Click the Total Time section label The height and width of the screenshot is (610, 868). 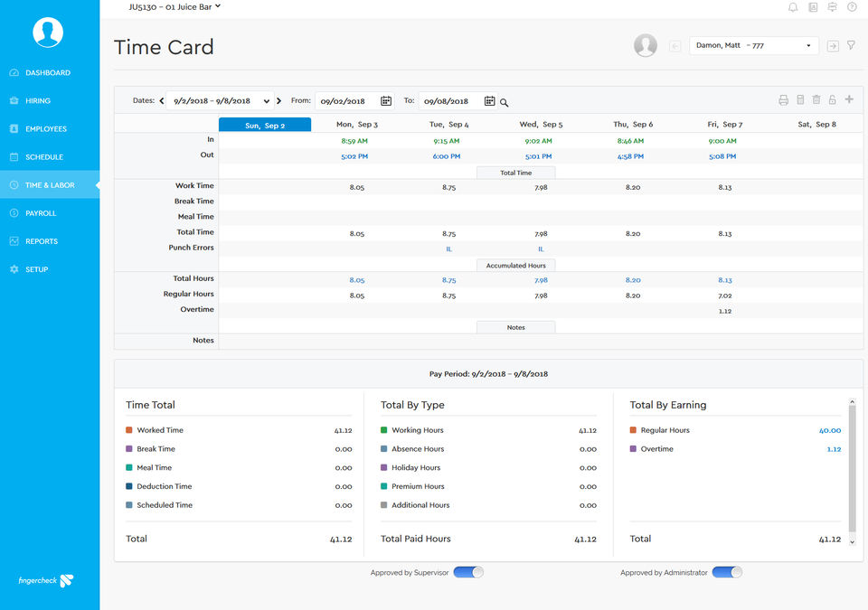(516, 173)
